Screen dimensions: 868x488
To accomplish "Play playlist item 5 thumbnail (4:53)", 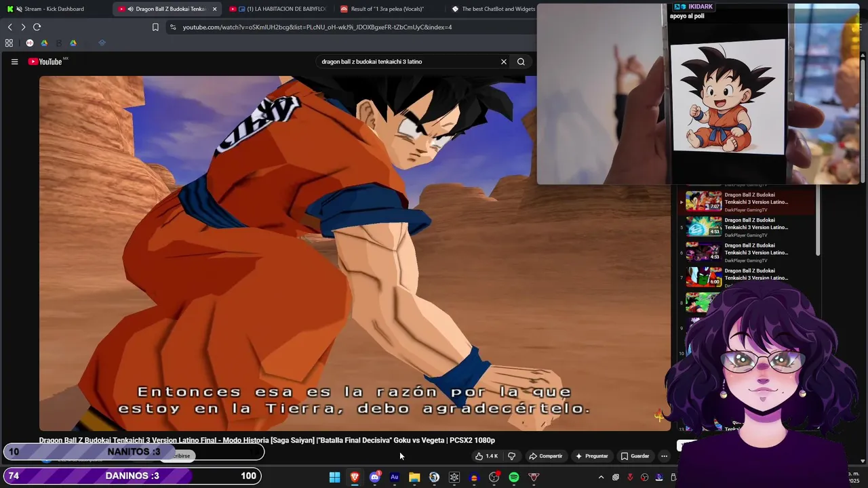I will 703,227.
